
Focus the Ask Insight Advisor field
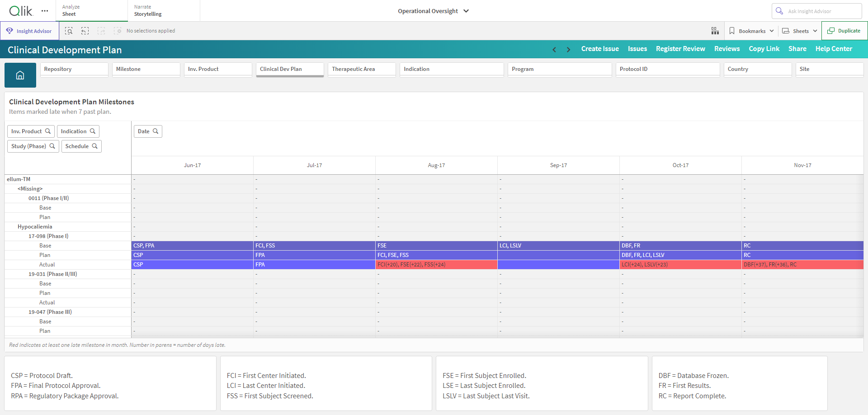coord(817,11)
